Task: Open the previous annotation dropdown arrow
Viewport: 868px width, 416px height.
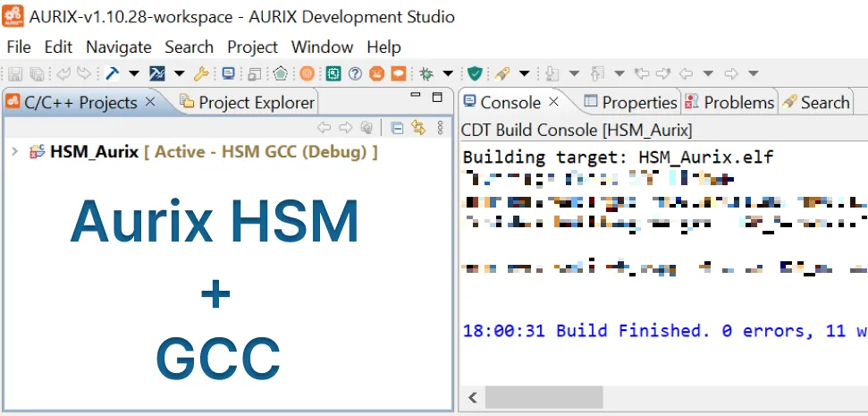Action: point(619,73)
